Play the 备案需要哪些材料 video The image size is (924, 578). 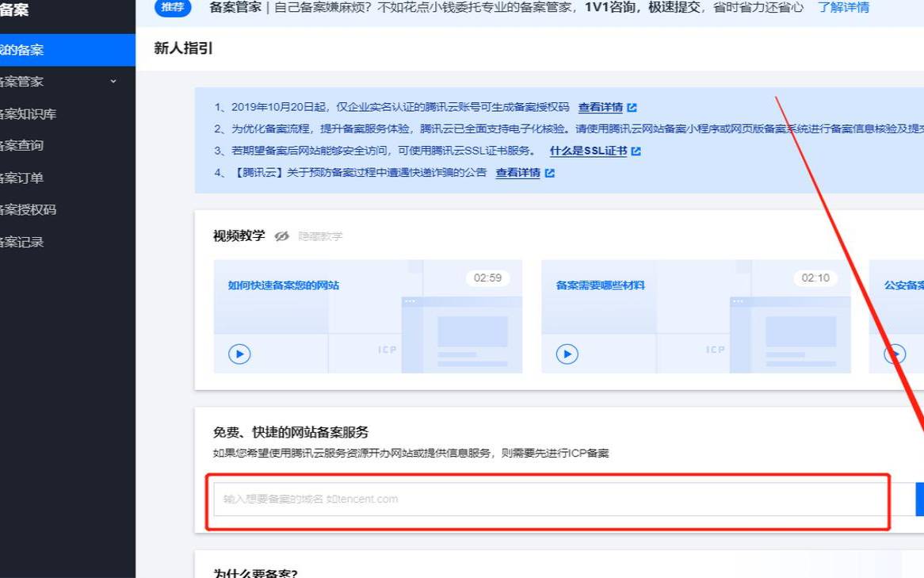click(x=567, y=354)
